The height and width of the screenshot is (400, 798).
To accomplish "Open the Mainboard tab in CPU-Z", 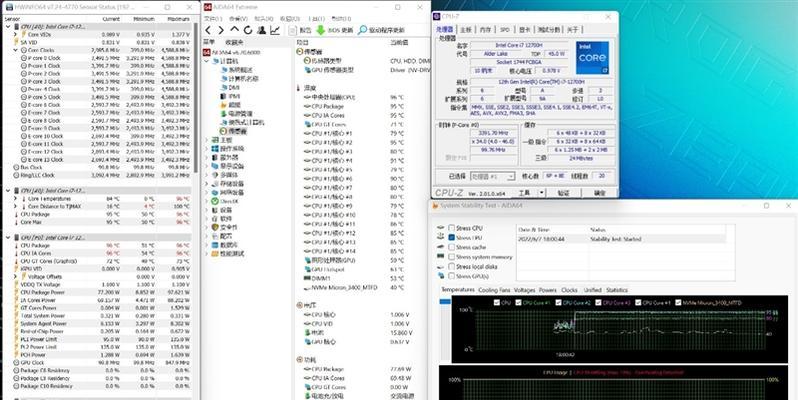I will click(x=466, y=30).
